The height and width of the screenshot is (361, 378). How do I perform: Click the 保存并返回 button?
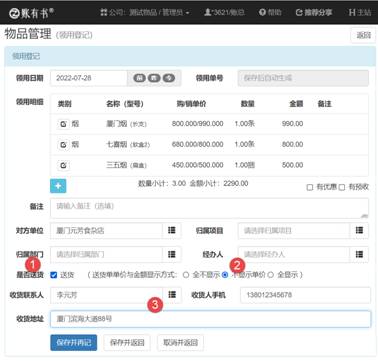(x=127, y=343)
